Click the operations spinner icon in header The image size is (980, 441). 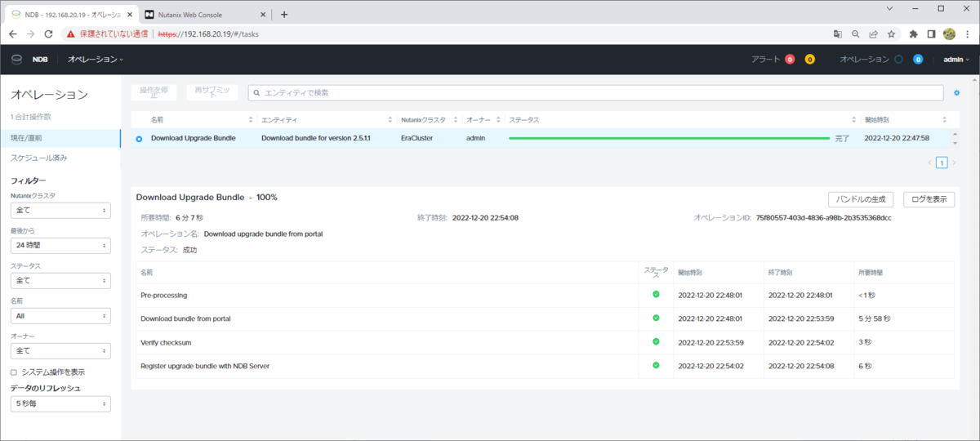tap(898, 59)
